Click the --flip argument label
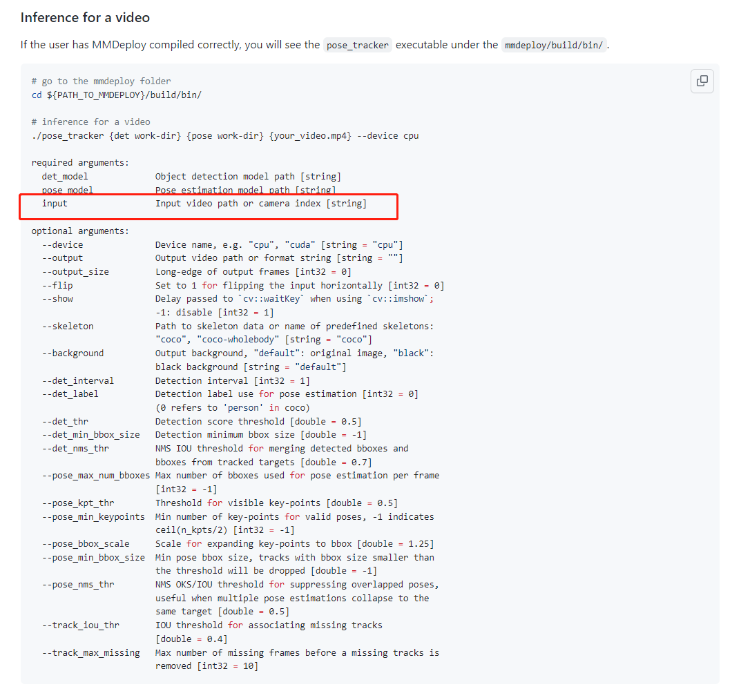Viewport: 741px width, 700px height. [x=57, y=285]
